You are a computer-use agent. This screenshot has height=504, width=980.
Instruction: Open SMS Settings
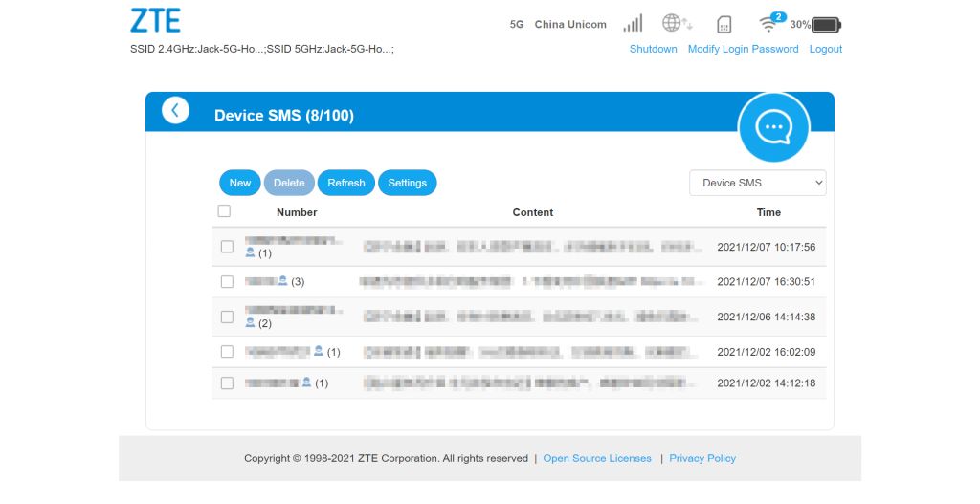[407, 183]
